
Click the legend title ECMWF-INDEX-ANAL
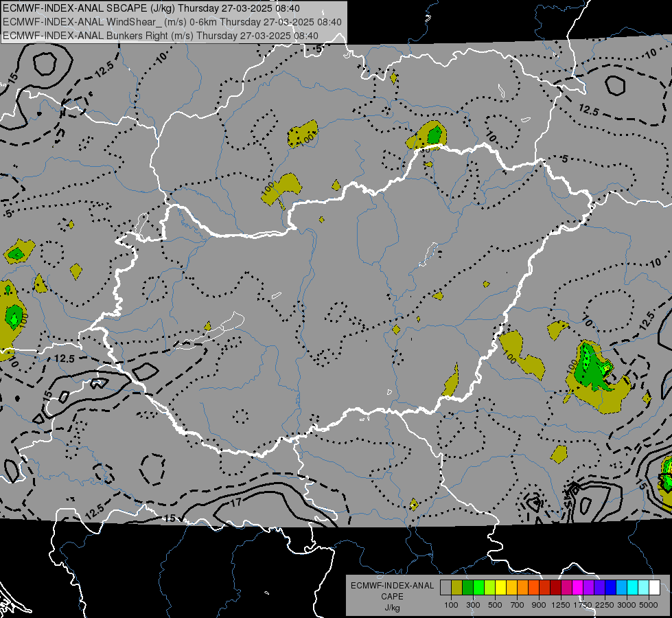click(x=392, y=586)
